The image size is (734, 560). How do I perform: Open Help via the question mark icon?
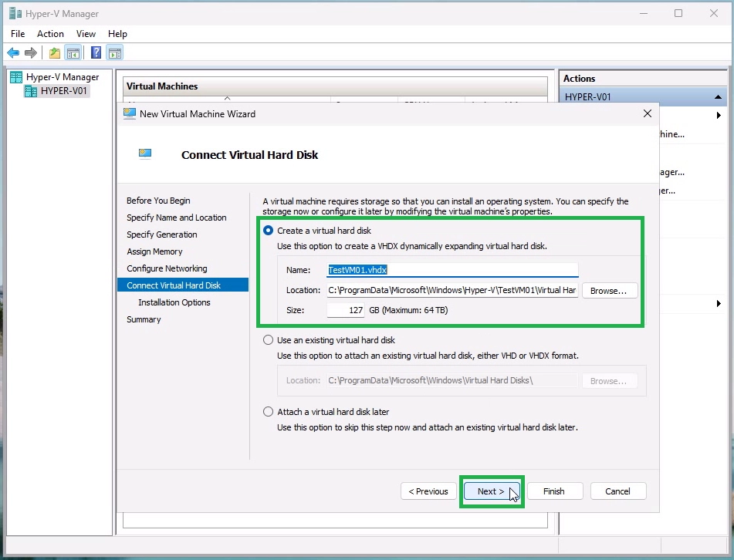tap(96, 53)
